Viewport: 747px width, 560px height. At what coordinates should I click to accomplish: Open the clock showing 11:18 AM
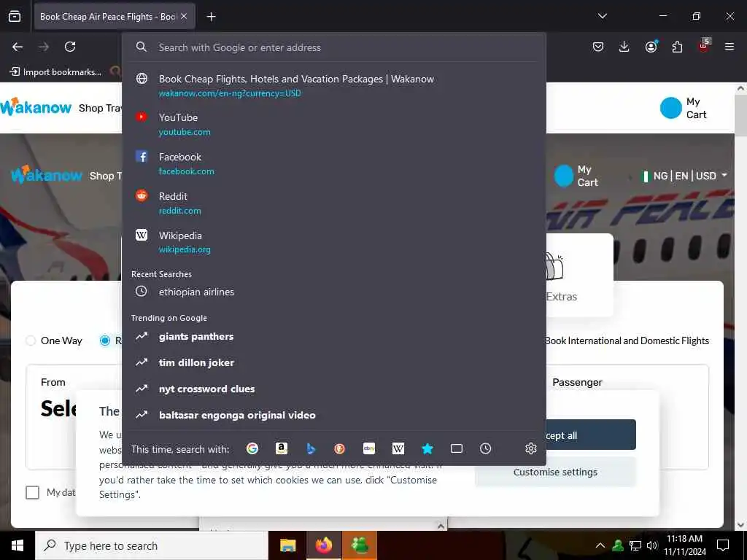click(684, 545)
